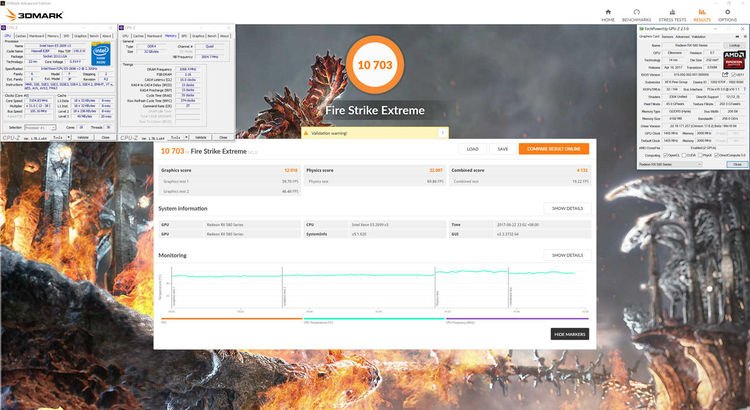Open the Radeon RX 580 Series GPU dropdown
The image size is (750, 410).
point(670,164)
